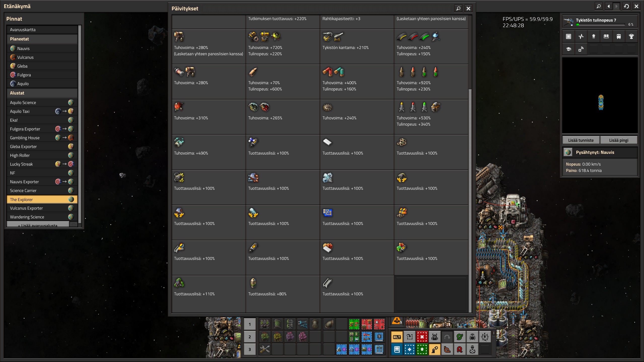Select the green blueprint in quickbar row 1
This screenshot has height=362, width=644.
pos(354,324)
